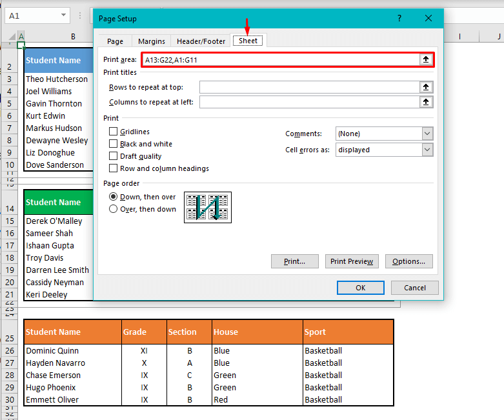Select cell containing Joel Williams

[x=59, y=91]
